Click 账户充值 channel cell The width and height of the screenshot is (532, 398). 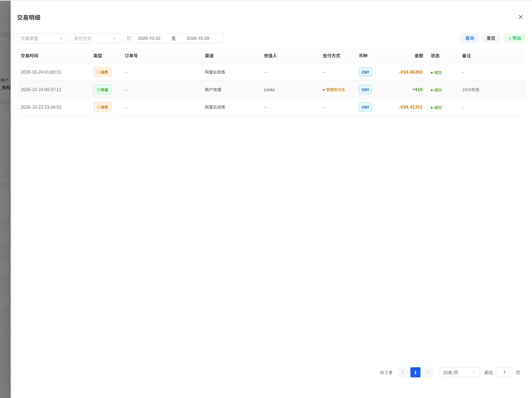(213, 90)
